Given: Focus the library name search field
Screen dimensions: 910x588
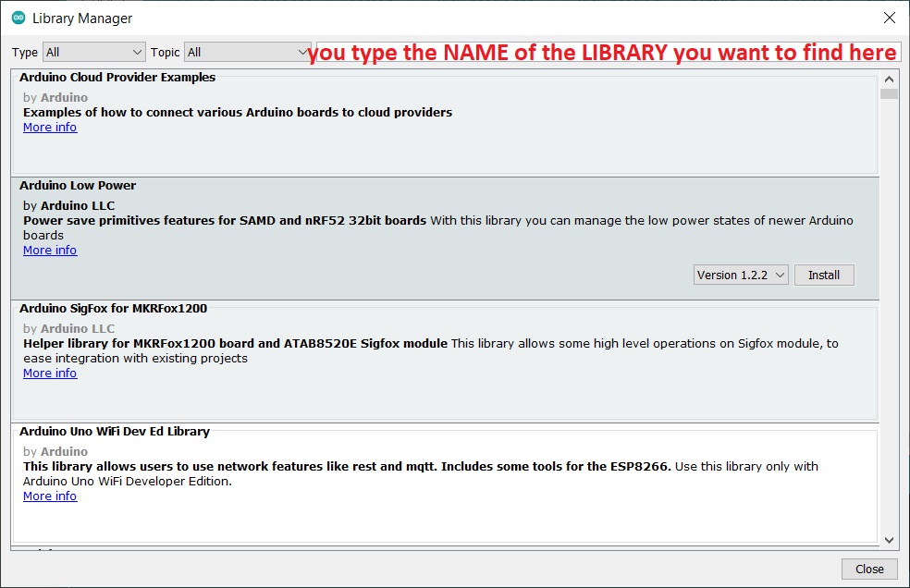Looking at the screenshot, I should [606, 53].
